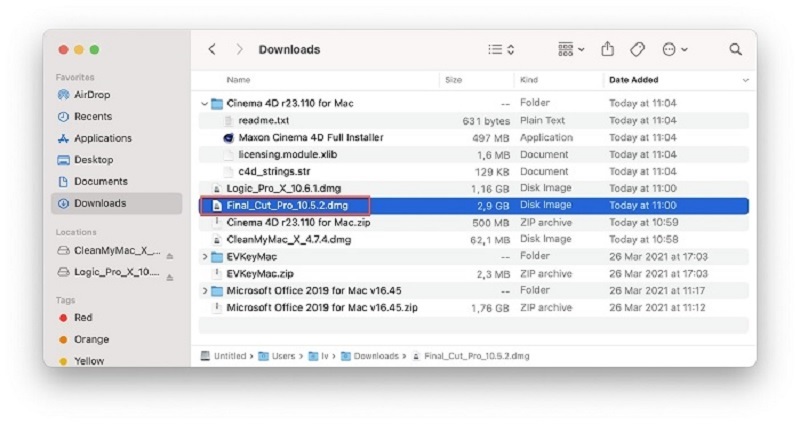Sort by the Size column
This screenshot has width=800, height=424.
[453, 80]
